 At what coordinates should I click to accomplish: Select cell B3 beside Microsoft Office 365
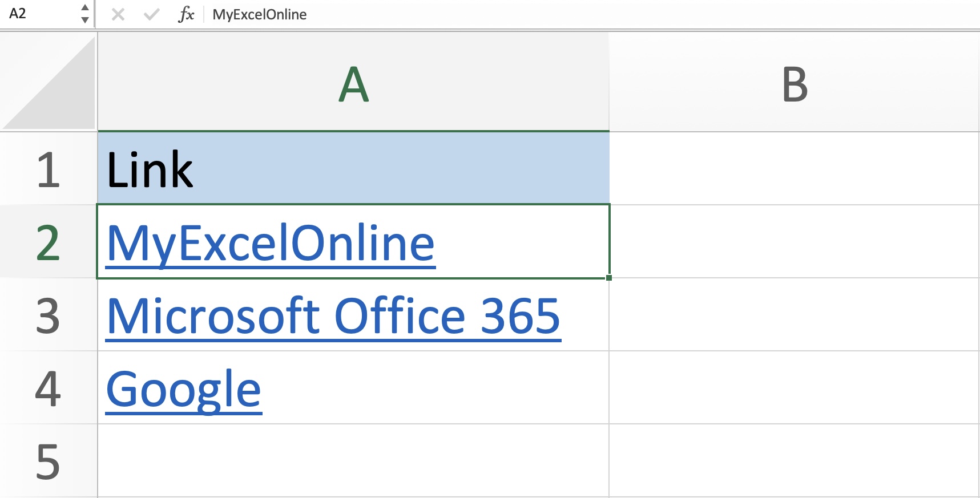pos(795,315)
